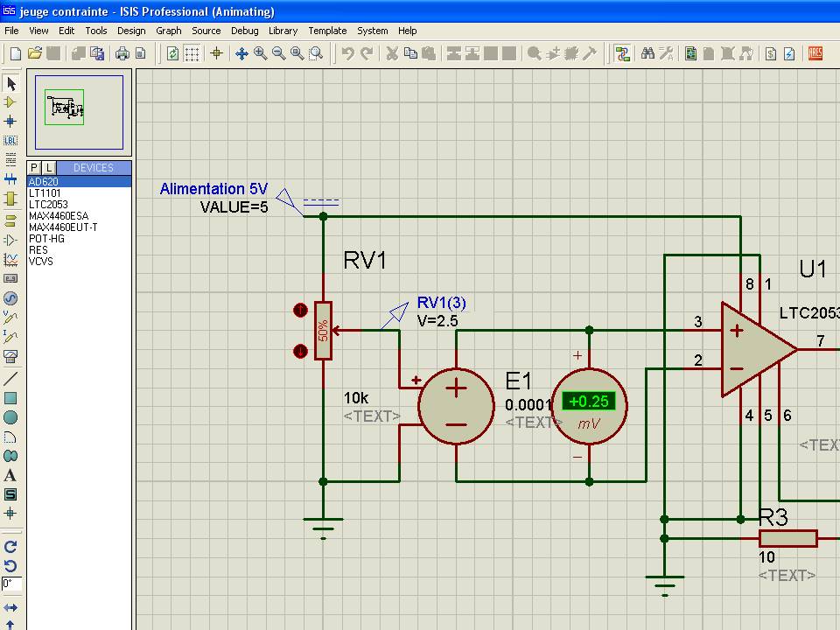Select the 2D text (A) tool
Image resolution: width=840 pixels, height=630 pixels.
10,475
